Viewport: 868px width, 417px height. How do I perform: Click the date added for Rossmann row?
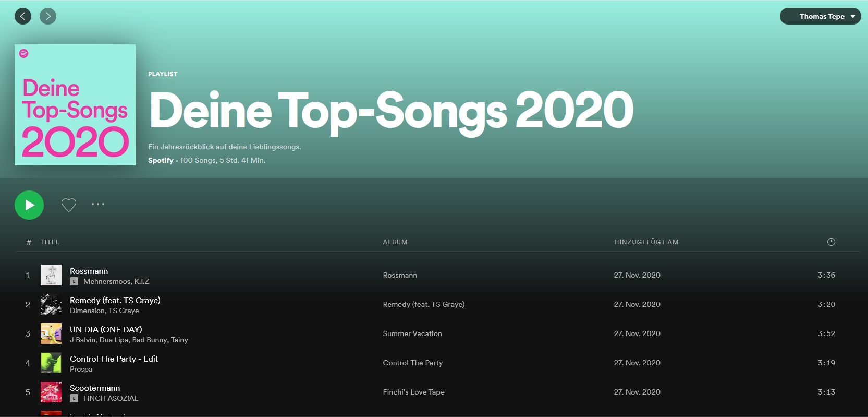point(637,275)
